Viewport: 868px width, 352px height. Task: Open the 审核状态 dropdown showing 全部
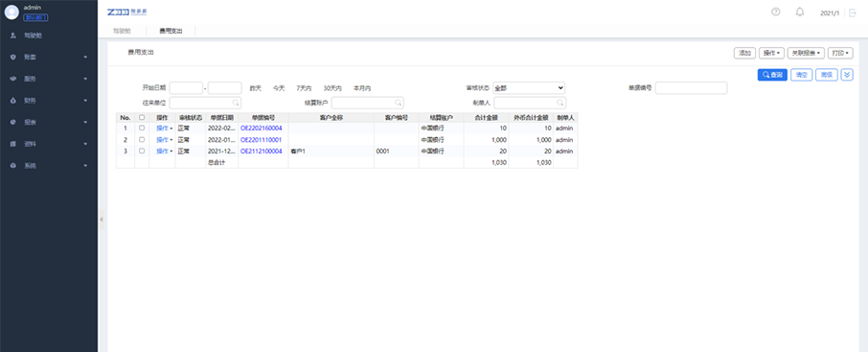click(529, 87)
